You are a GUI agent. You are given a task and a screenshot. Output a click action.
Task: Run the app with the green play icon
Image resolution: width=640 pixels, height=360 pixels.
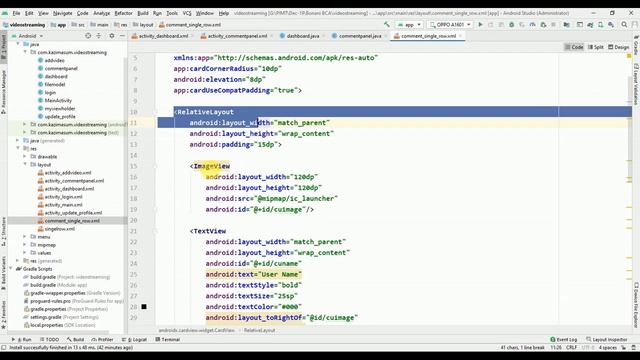[480, 25]
